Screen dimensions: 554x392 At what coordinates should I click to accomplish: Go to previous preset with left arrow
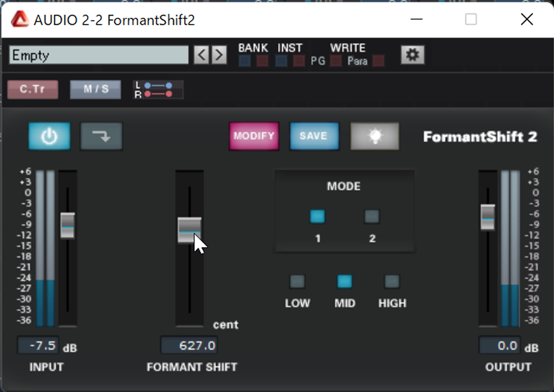coord(201,55)
